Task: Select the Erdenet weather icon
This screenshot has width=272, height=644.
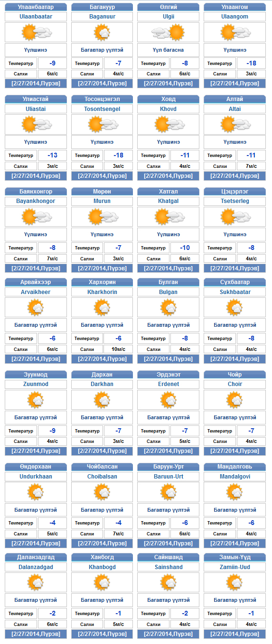Action: (169, 400)
